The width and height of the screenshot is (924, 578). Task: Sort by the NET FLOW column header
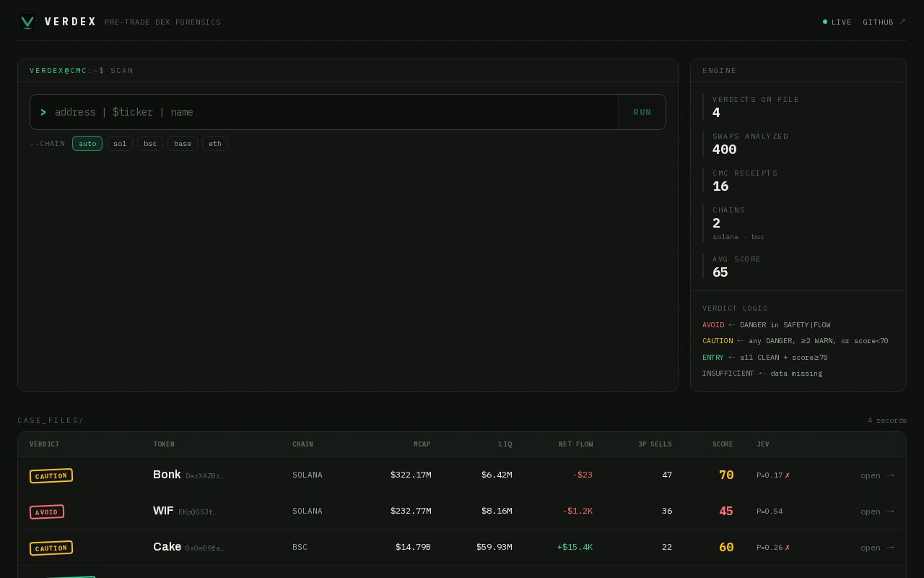click(576, 444)
